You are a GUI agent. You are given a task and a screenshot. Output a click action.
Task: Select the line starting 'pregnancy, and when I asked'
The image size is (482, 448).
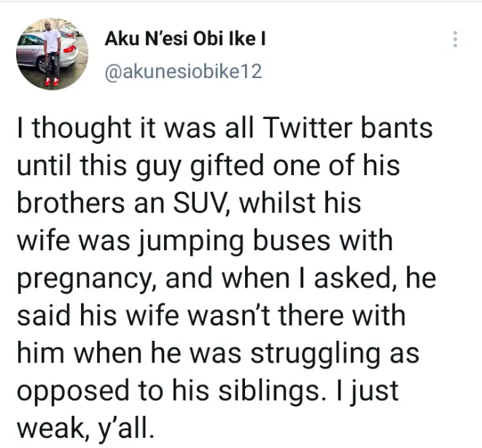point(227,279)
